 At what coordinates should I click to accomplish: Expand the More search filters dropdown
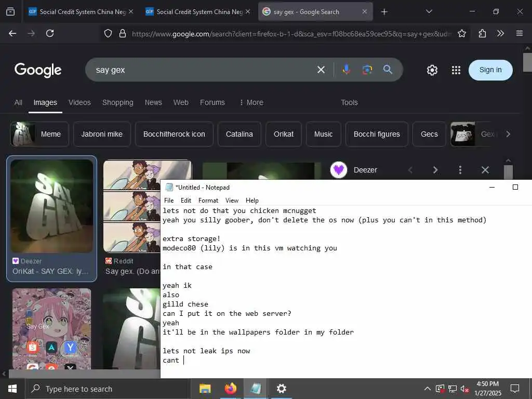tap(251, 102)
